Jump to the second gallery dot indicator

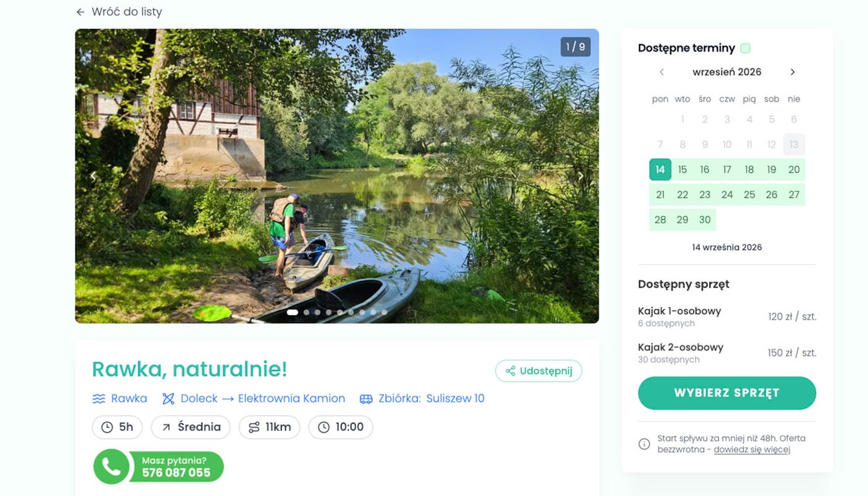[307, 313]
